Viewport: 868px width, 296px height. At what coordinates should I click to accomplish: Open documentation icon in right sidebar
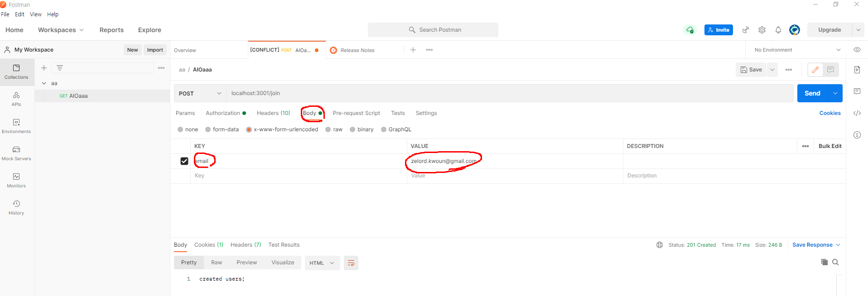tap(857, 70)
